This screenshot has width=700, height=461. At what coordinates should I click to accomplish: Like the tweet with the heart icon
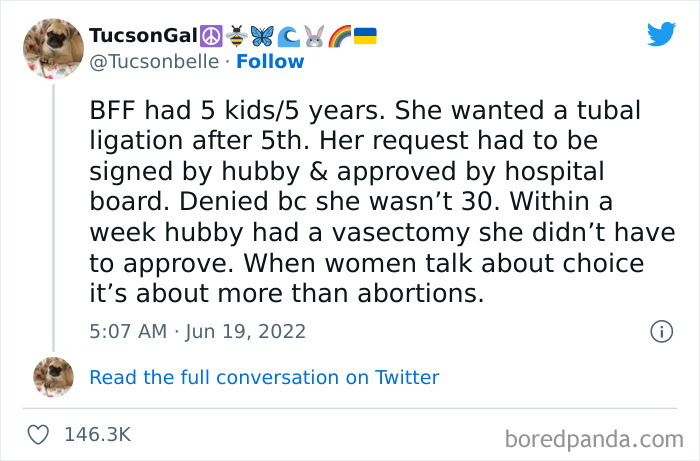(x=38, y=435)
